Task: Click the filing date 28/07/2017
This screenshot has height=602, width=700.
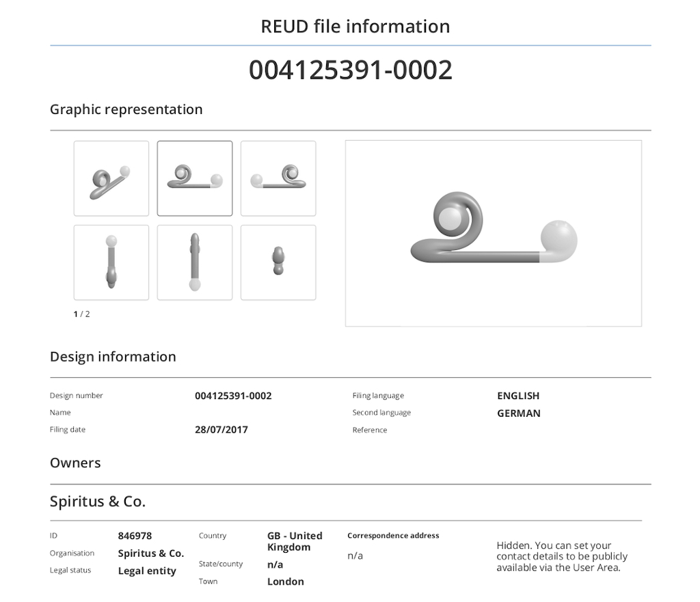Action: point(221,430)
